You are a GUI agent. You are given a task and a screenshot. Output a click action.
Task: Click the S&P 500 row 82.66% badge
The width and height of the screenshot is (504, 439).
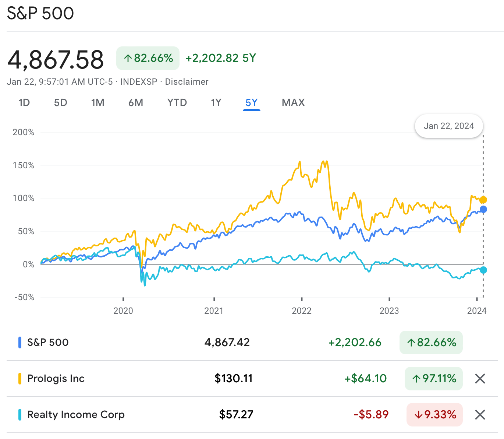(x=431, y=343)
